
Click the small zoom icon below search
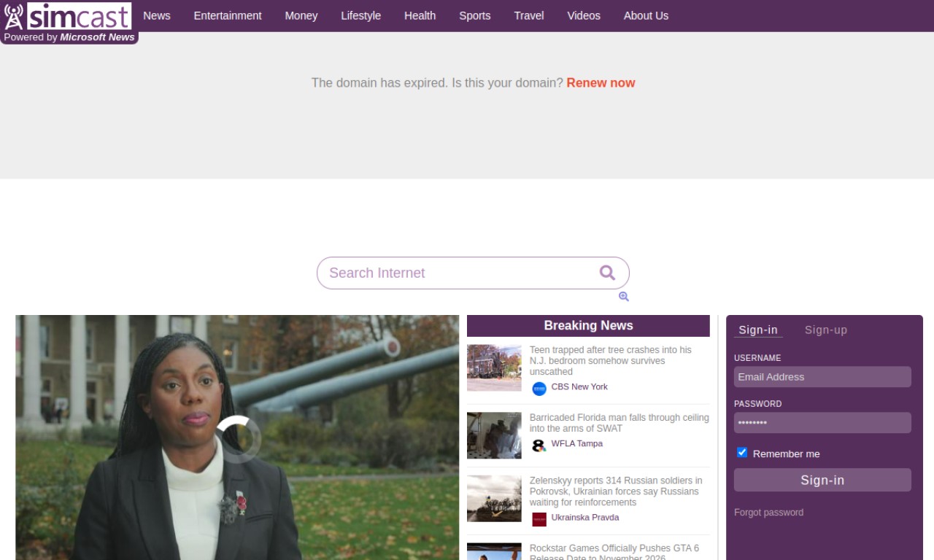623,297
